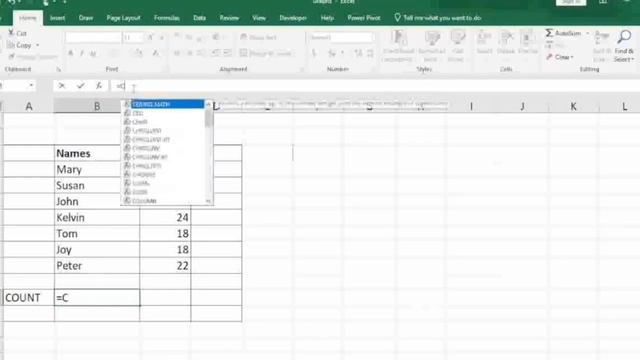
Task: Click the function list scroll-up arrow
Action: click(x=209, y=105)
